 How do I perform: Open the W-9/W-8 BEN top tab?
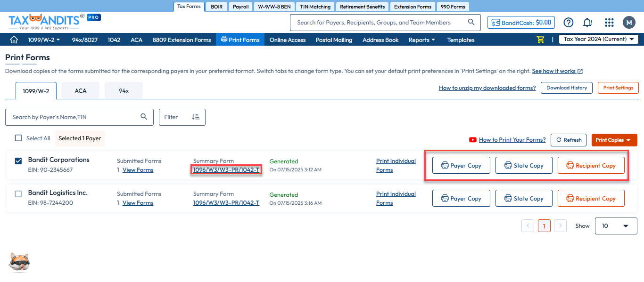(x=274, y=7)
